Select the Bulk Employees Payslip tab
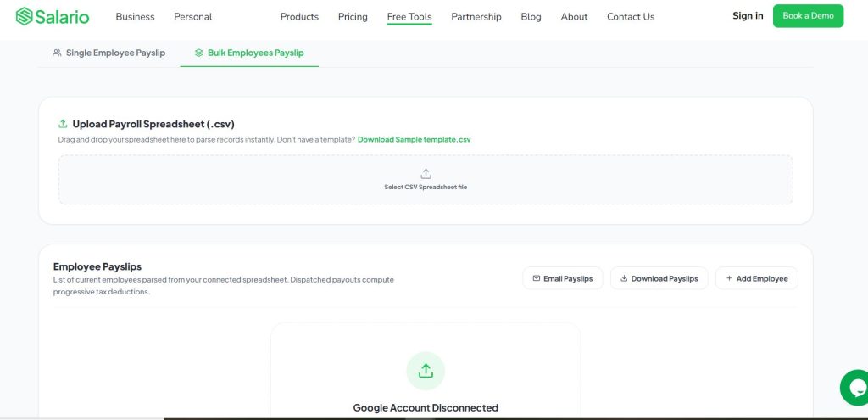 [249, 53]
